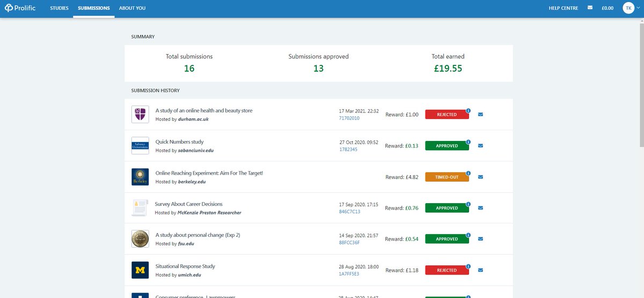Click the FSU seal thumbnail
The width and height of the screenshot is (644, 298).
point(140,239)
